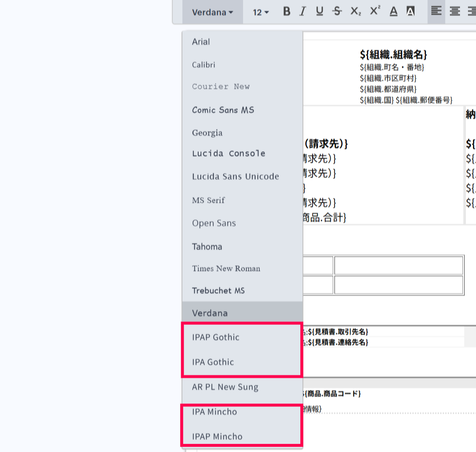Screen dimensions: 476x452
Task: Open the font size 12 dropdown
Action: click(260, 12)
